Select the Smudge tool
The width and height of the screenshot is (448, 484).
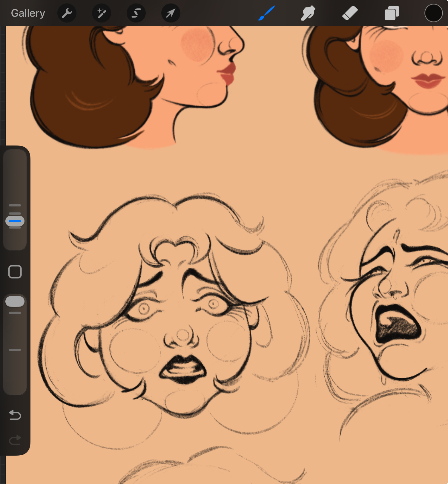coord(308,13)
